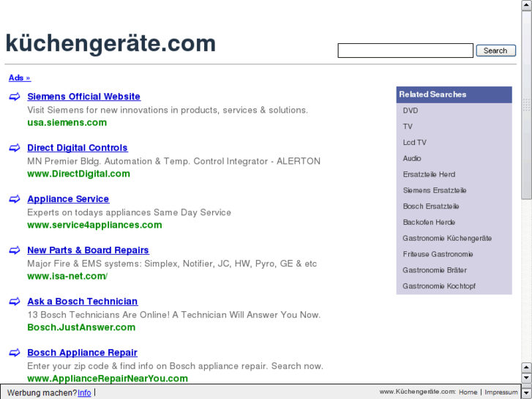
Task: Click the arrow icon beside Appliance Service
Action: tap(15, 199)
